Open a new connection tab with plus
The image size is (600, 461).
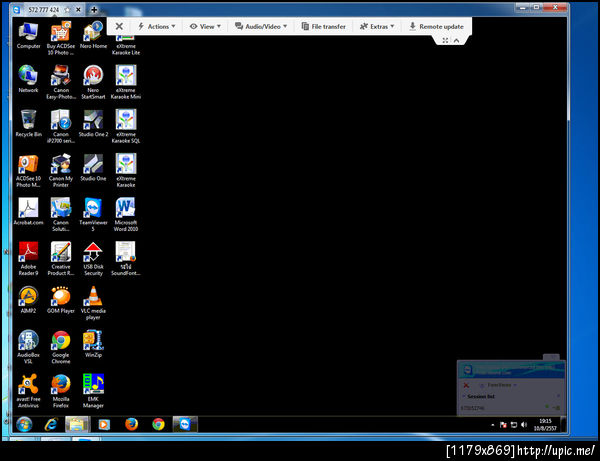click(x=94, y=10)
